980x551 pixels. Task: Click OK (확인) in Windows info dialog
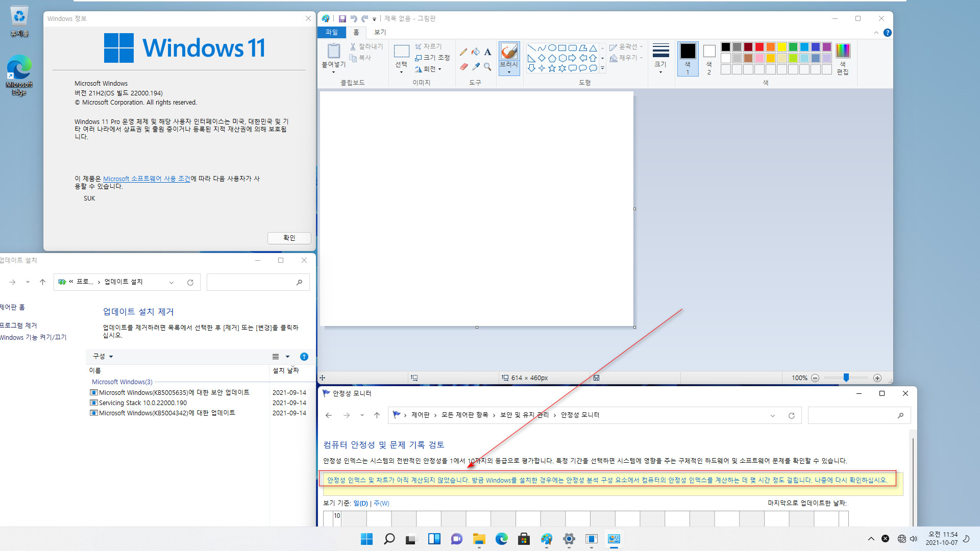[x=289, y=238]
